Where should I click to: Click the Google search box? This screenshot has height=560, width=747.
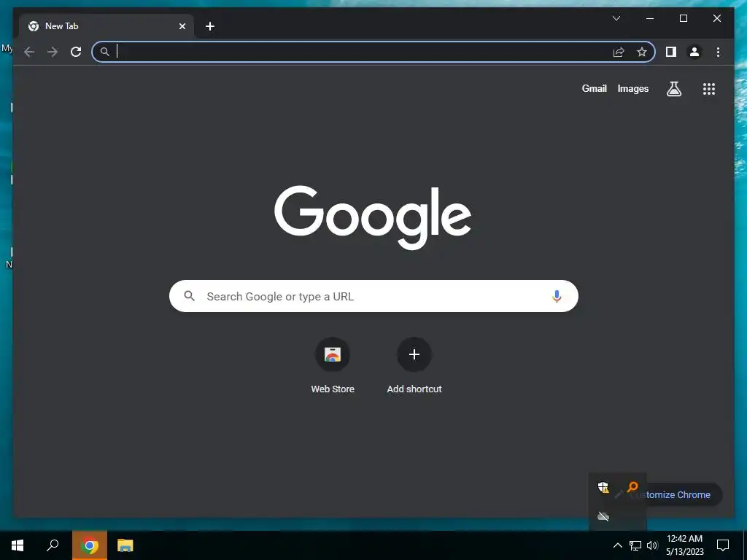373,296
